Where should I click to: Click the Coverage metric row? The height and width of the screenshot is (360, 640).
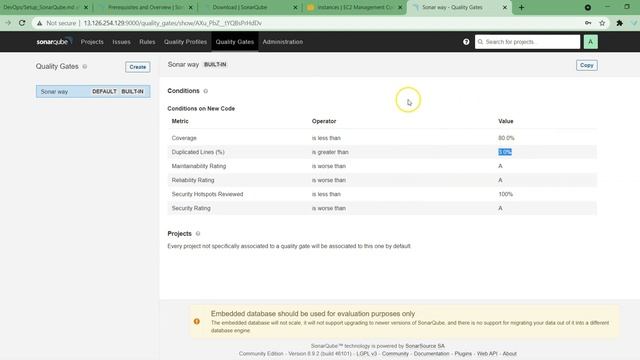(382, 138)
